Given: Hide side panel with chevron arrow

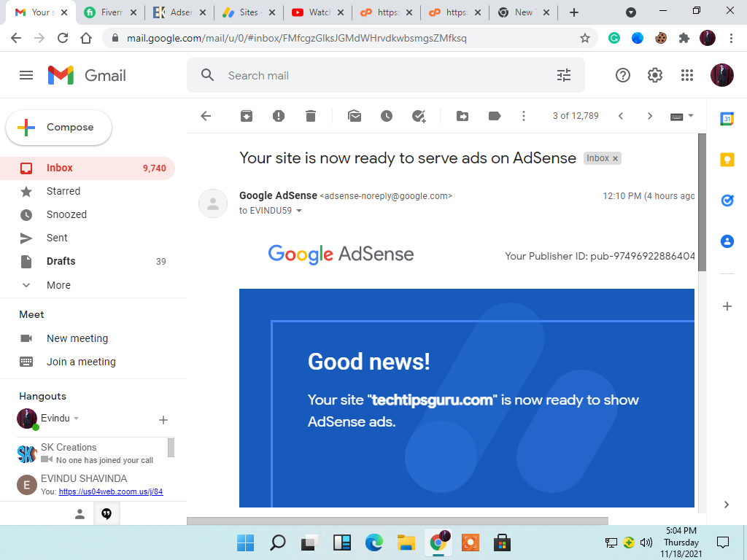Looking at the screenshot, I should [727, 505].
